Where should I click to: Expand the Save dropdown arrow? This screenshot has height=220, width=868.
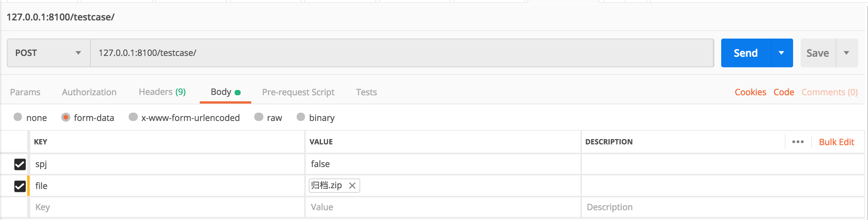[847, 53]
